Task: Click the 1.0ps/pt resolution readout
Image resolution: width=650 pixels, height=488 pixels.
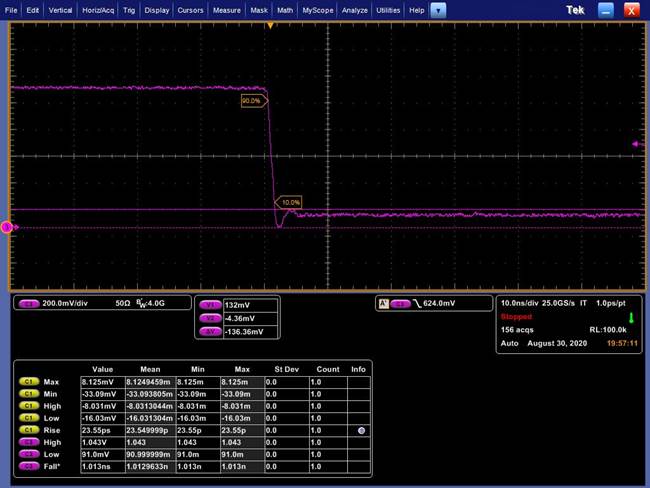Action: coord(611,303)
